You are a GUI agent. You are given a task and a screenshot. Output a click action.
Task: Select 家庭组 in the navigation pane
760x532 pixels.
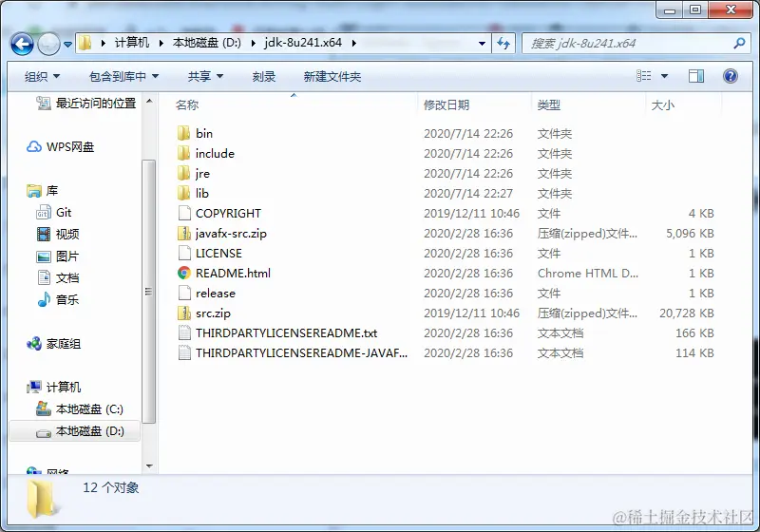[x=53, y=344]
